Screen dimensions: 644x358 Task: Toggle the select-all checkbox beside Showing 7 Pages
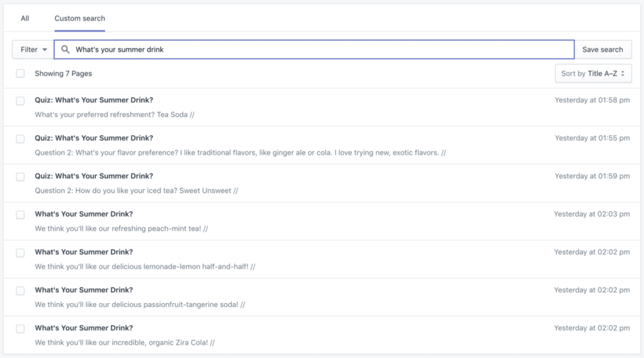21,74
